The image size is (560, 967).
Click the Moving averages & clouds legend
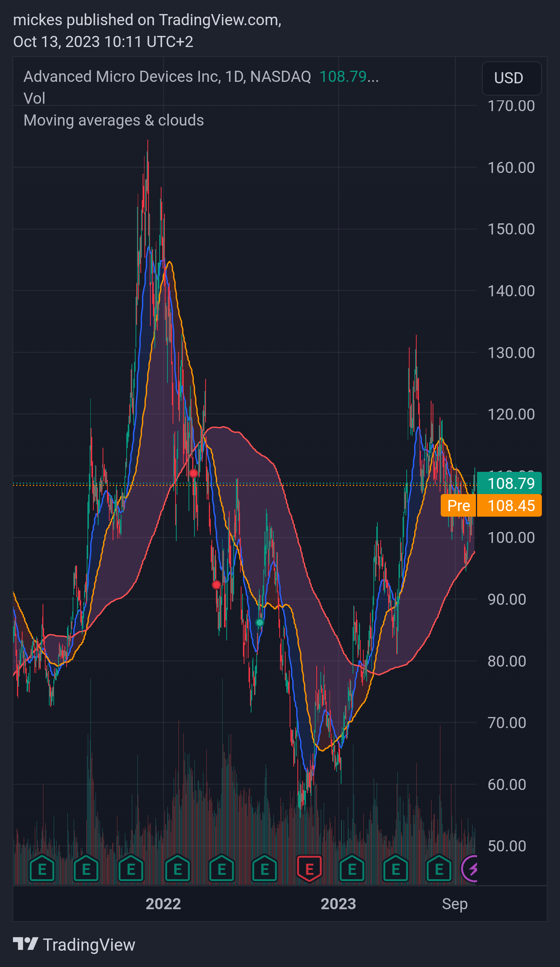click(x=114, y=120)
